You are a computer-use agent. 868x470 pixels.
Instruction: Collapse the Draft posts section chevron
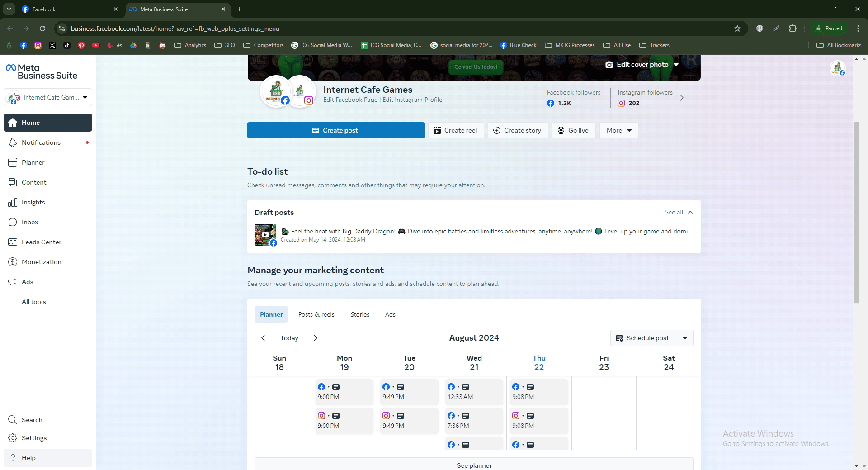click(690, 212)
